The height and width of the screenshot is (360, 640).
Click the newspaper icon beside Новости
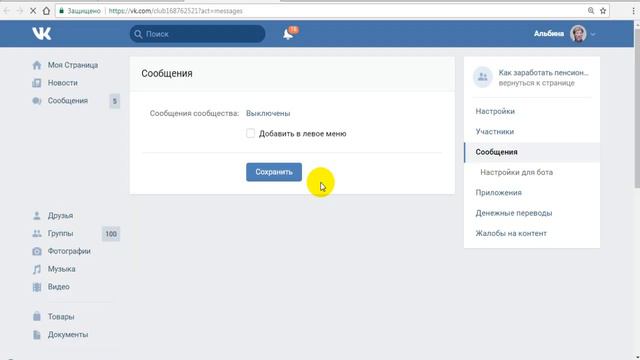click(37, 83)
